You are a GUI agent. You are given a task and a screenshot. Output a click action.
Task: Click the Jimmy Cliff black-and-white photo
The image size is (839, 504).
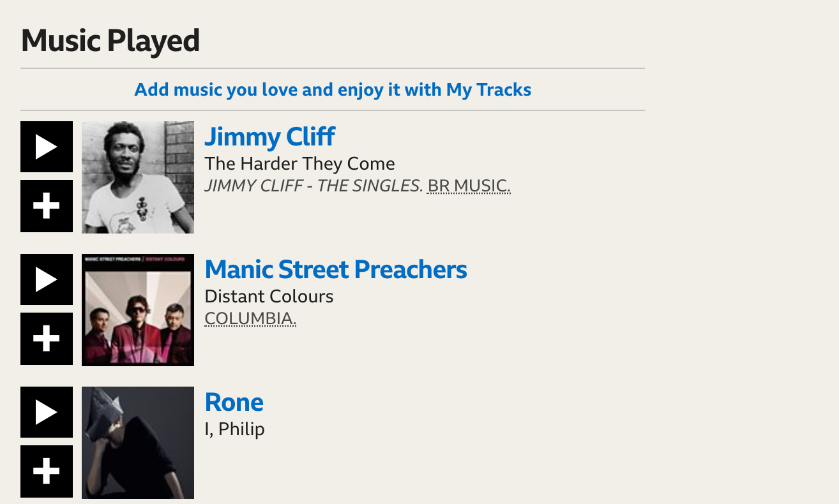(x=138, y=177)
